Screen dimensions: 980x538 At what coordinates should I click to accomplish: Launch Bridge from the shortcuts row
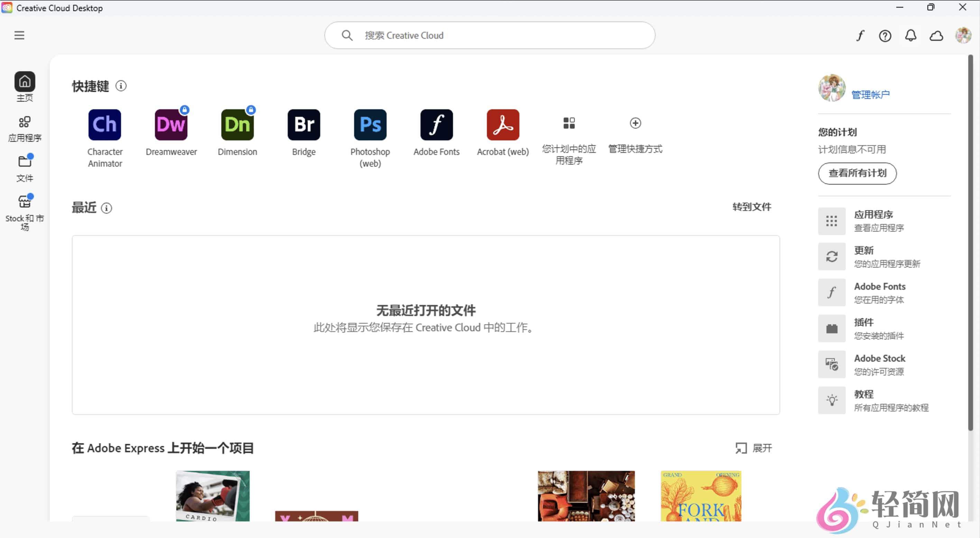tap(303, 125)
